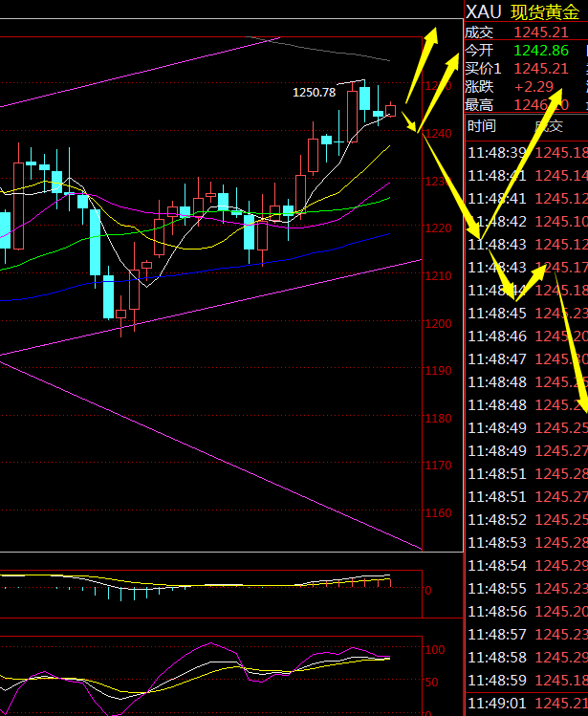This screenshot has width=588, height=716.
Task: Select the 现货黄金 instrument name
Action: point(545,12)
